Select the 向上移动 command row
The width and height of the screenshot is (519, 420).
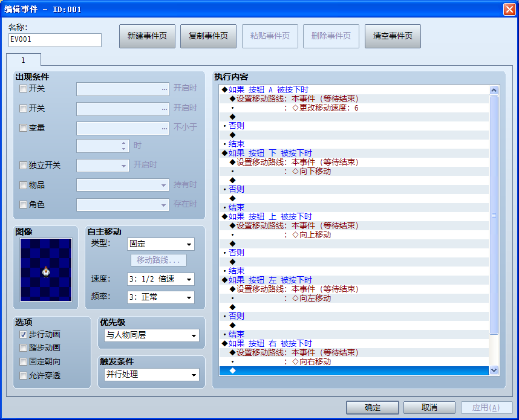pyautogui.click(x=354, y=235)
